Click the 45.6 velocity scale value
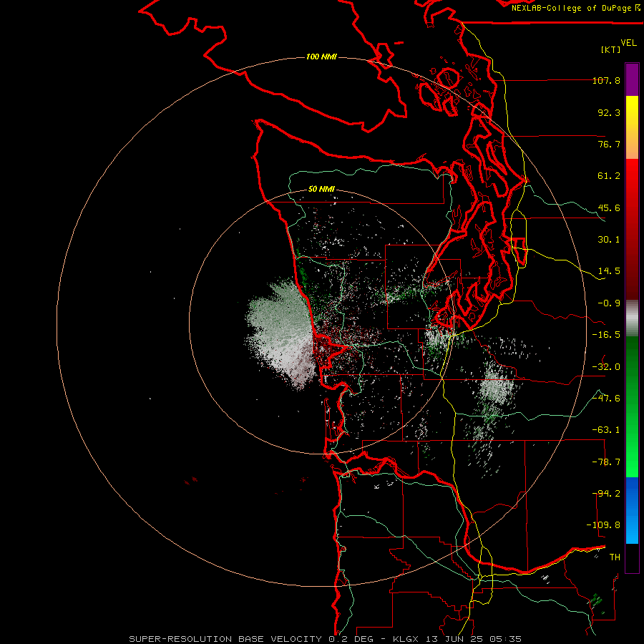Screen dimensions: 644x644 [609, 208]
